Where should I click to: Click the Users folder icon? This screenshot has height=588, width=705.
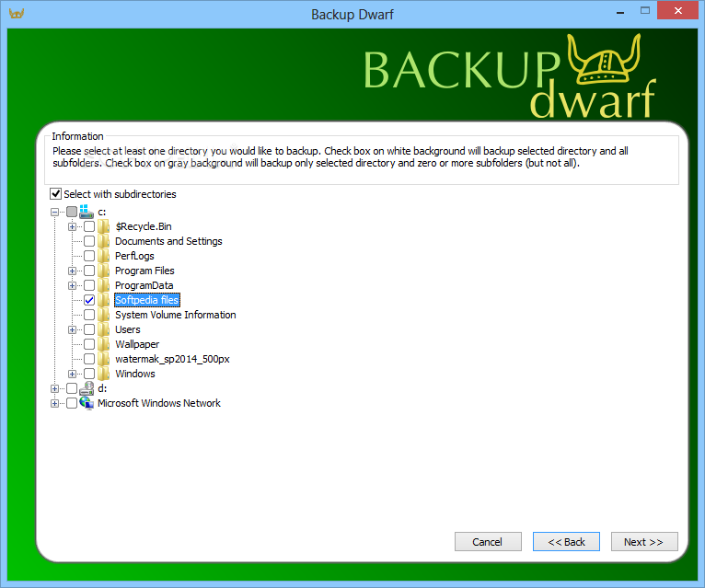point(104,329)
